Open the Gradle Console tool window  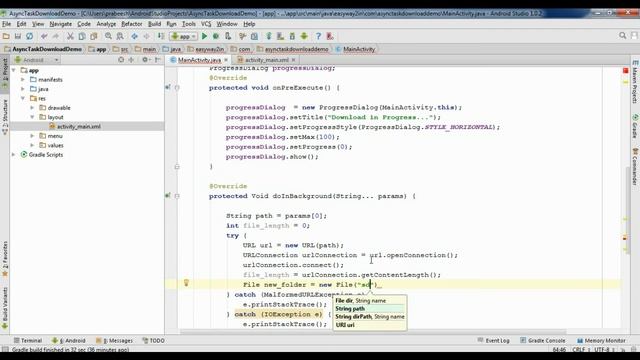(x=543, y=340)
